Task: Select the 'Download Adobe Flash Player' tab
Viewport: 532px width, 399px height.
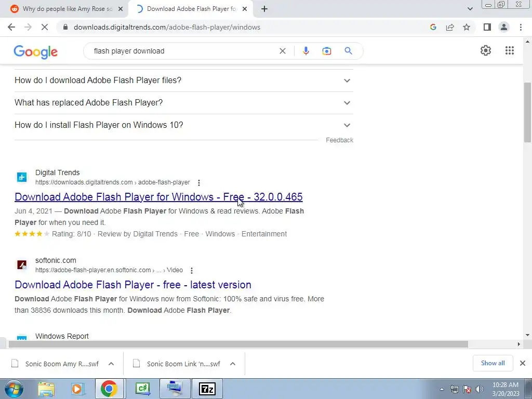Action: (x=191, y=9)
